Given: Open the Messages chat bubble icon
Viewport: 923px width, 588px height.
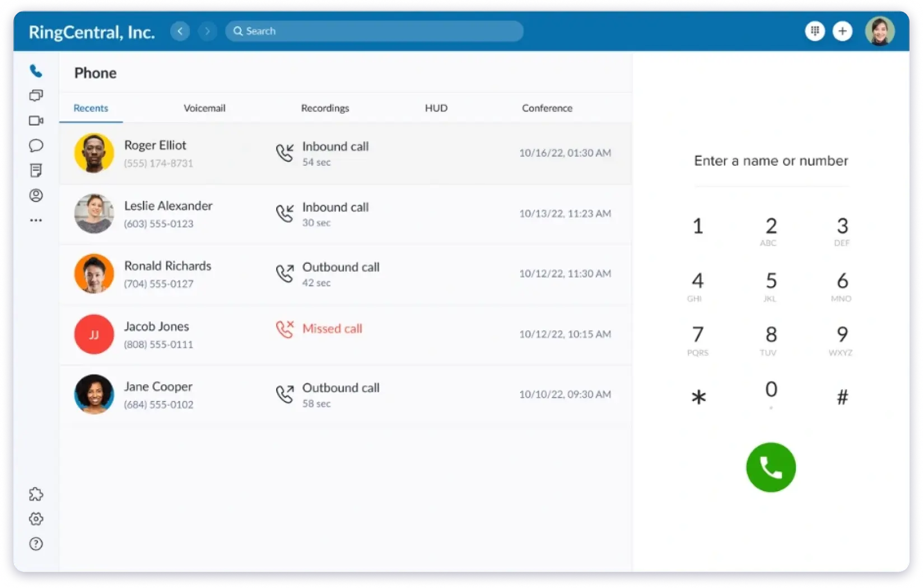Looking at the screenshot, I should tap(36, 146).
